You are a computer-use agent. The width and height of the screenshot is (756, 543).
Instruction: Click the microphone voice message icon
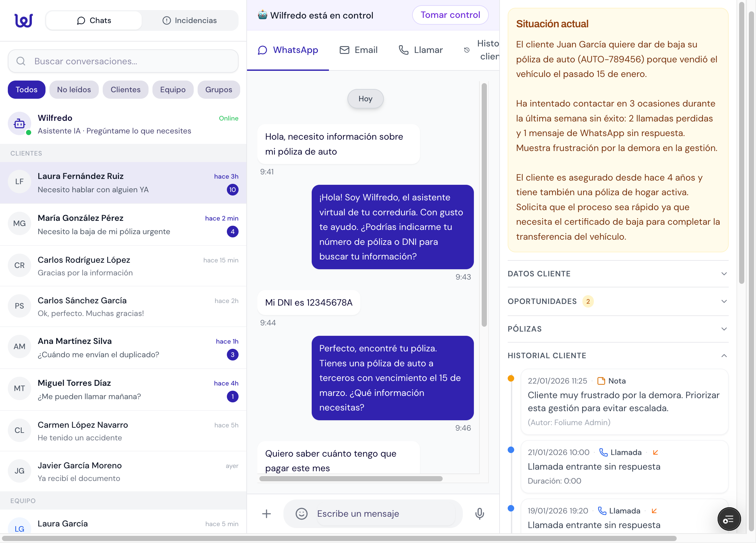(x=479, y=513)
